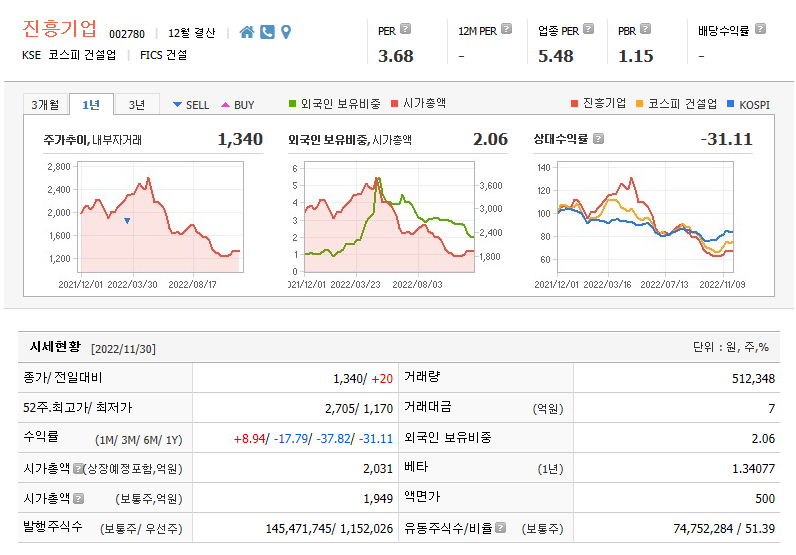Click the PER value 3.68
Screen dimensions: 796x555
[395, 56]
